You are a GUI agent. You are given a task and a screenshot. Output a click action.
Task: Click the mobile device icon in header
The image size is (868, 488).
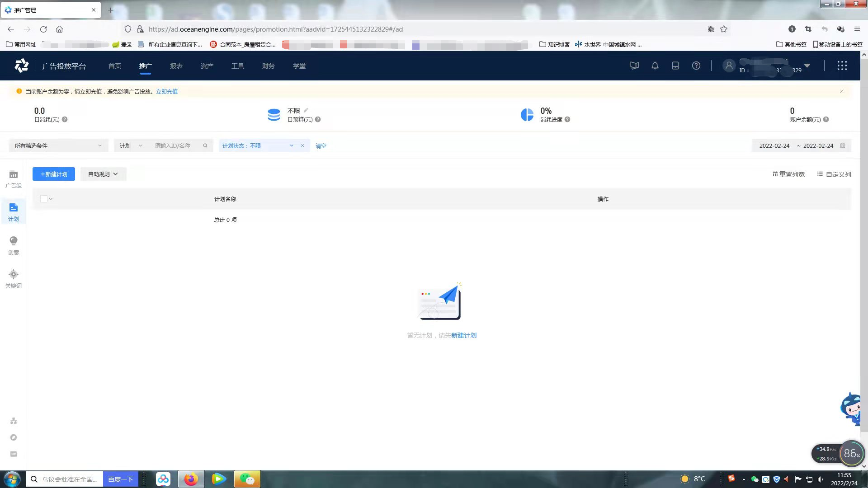pos(675,66)
